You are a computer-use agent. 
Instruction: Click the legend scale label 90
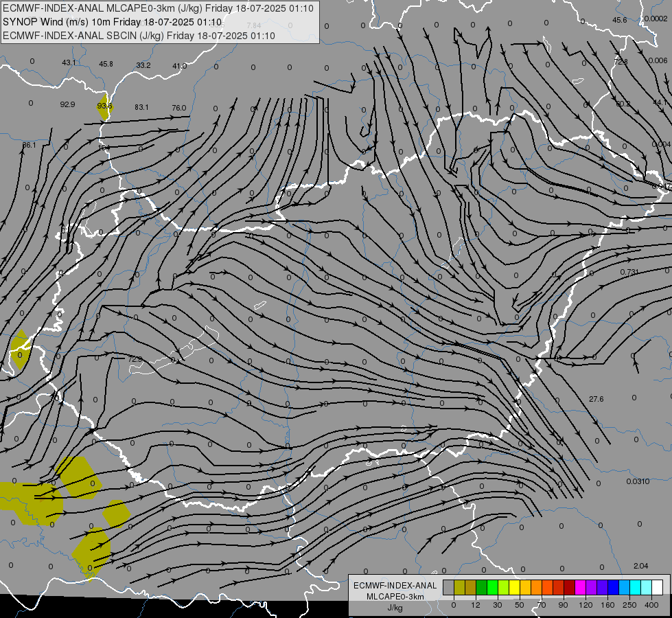point(563,605)
